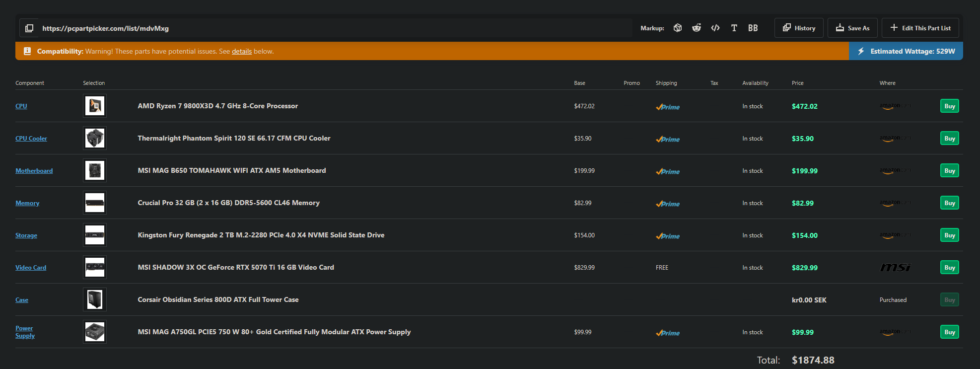Screen dimensions: 980x369
Task: Click the compatibility warning note icon
Action: pyautogui.click(x=27, y=51)
